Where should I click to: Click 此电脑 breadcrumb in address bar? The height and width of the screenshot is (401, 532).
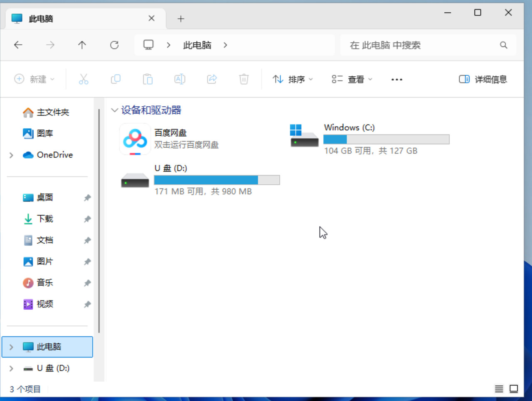tap(197, 45)
